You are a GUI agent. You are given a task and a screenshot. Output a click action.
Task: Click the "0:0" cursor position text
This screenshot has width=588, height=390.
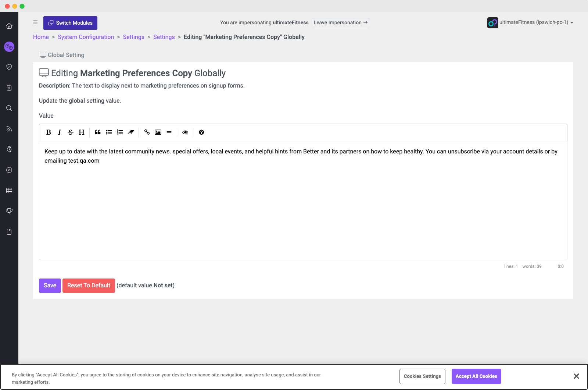[560, 266]
